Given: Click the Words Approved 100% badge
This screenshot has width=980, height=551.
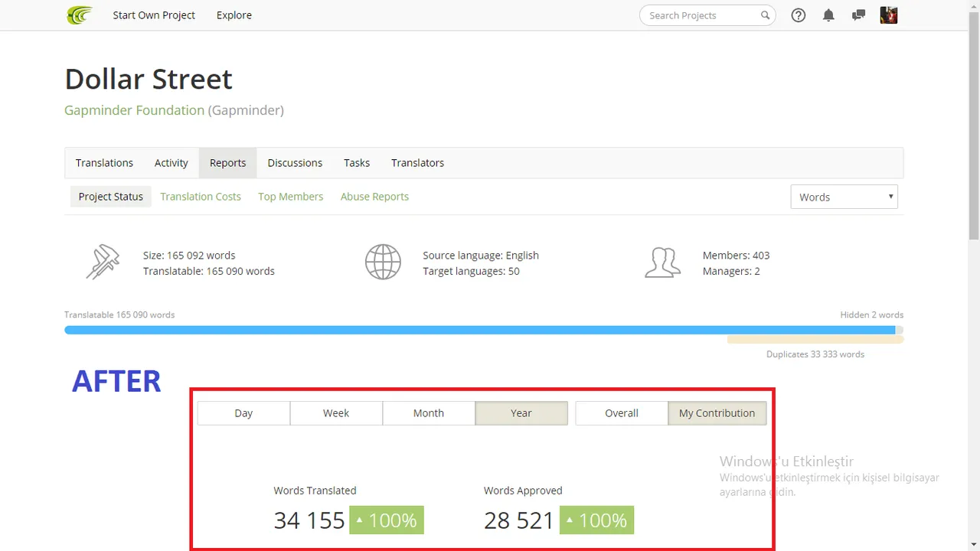Looking at the screenshot, I should click(x=596, y=520).
